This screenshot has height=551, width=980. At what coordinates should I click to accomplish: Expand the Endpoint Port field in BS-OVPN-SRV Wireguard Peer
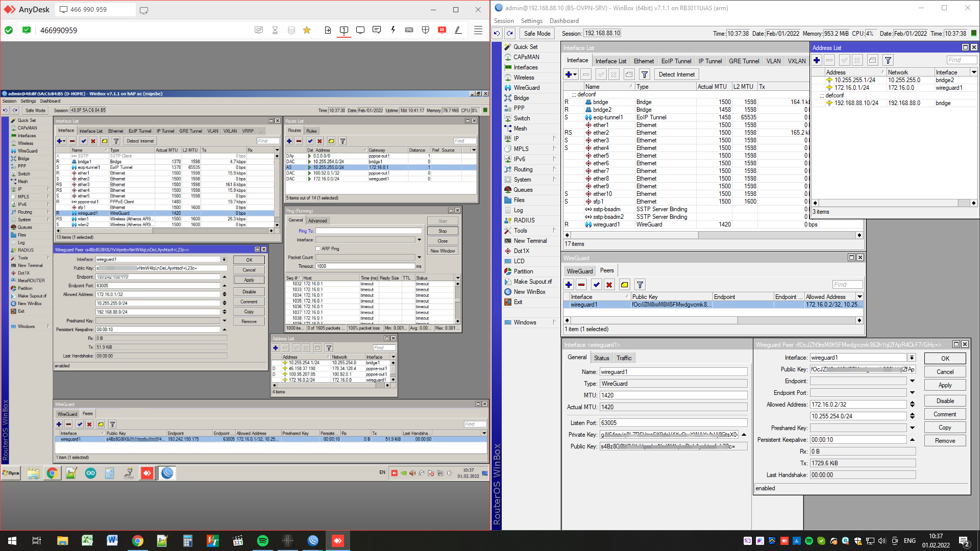pos(912,393)
